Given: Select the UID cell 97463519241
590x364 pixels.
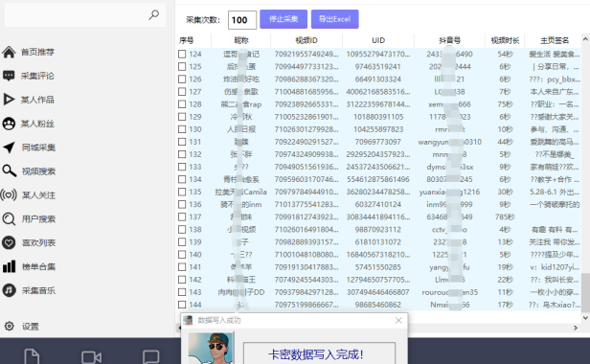Looking at the screenshot, I should tap(377, 67).
